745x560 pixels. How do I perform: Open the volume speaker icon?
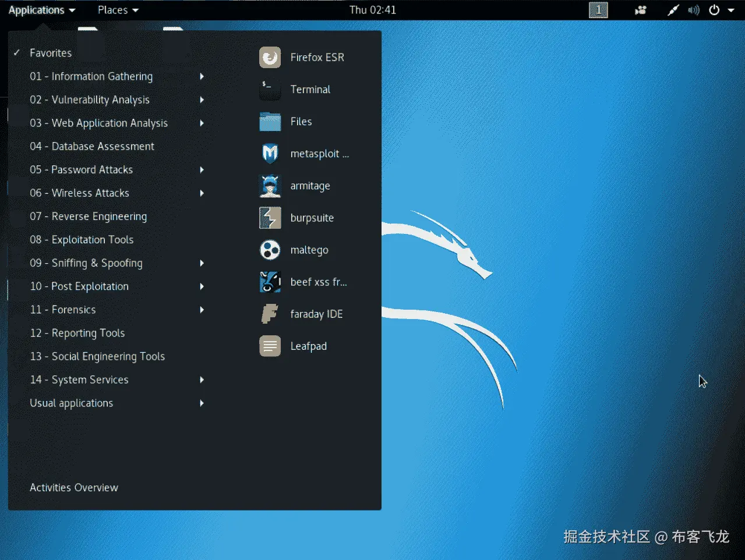tap(693, 10)
